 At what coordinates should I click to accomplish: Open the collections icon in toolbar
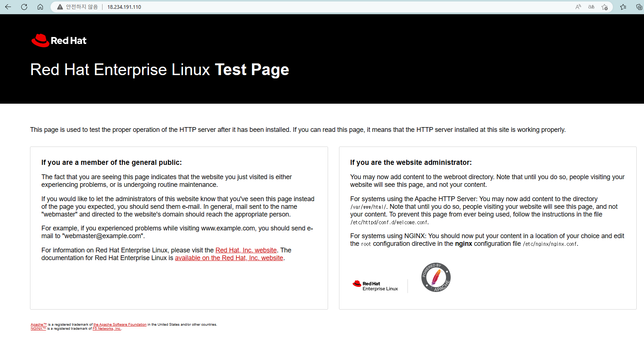639,7
